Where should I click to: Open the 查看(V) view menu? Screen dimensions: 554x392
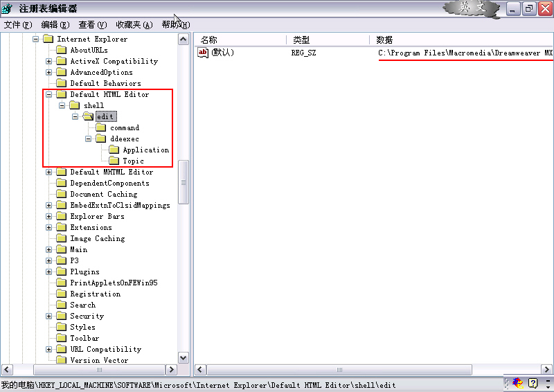point(93,24)
